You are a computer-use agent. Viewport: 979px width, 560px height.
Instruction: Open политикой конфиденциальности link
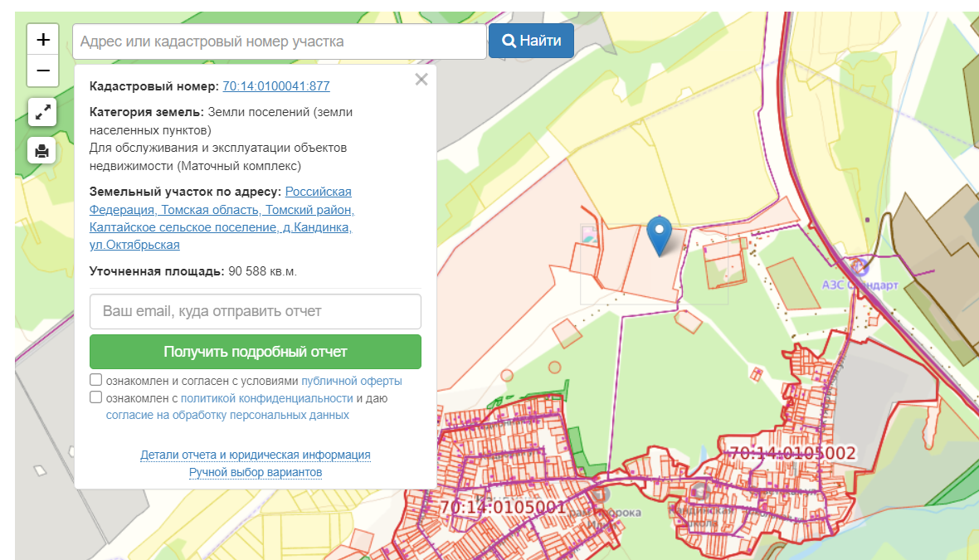[x=266, y=398]
